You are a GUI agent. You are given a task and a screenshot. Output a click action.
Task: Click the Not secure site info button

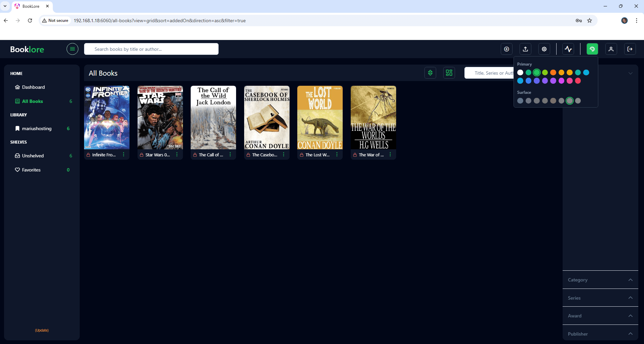pyautogui.click(x=55, y=21)
